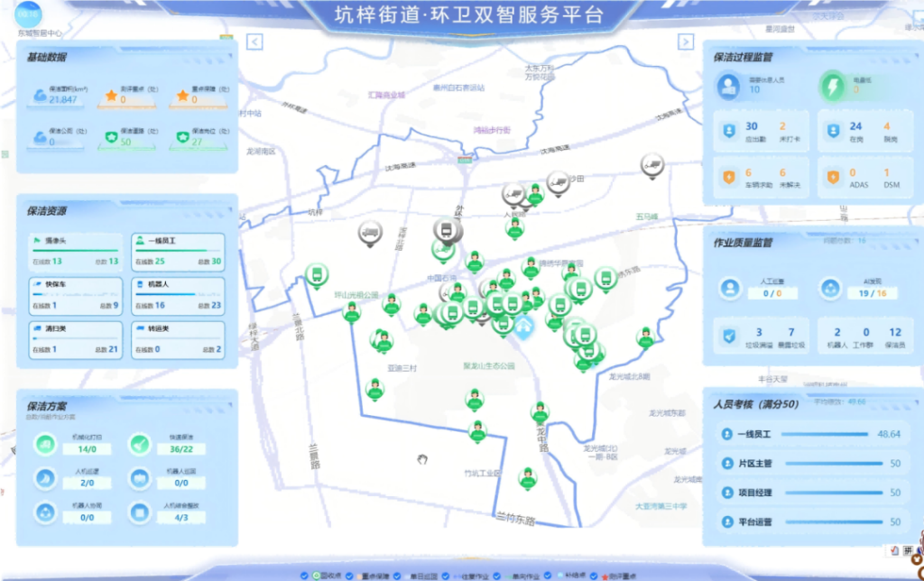
Task: Toggle the 回收点 legend checkbox
Action: click(x=304, y=575)
